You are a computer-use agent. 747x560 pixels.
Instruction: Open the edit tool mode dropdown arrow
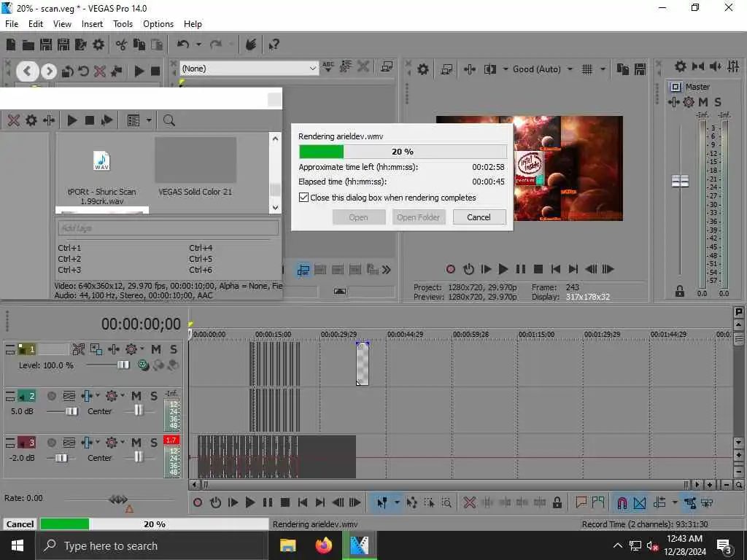[x=396, y=502]
